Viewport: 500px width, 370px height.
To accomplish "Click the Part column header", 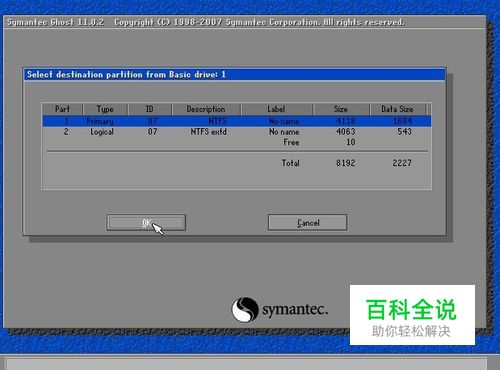I will point(62,109).
